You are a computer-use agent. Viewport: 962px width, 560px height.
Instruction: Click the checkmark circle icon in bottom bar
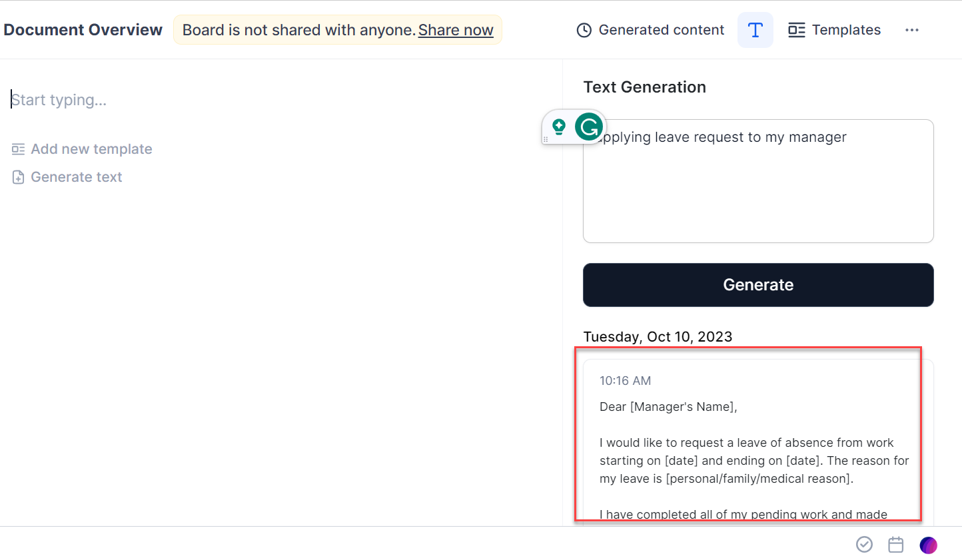(864, 545)
